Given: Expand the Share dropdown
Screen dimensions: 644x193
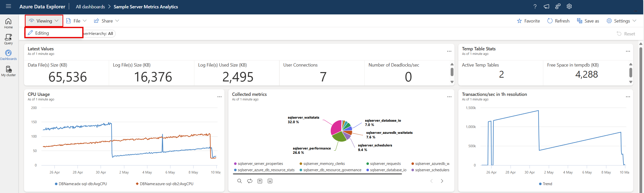Looking at the screenshot, I should pos(107,21).
